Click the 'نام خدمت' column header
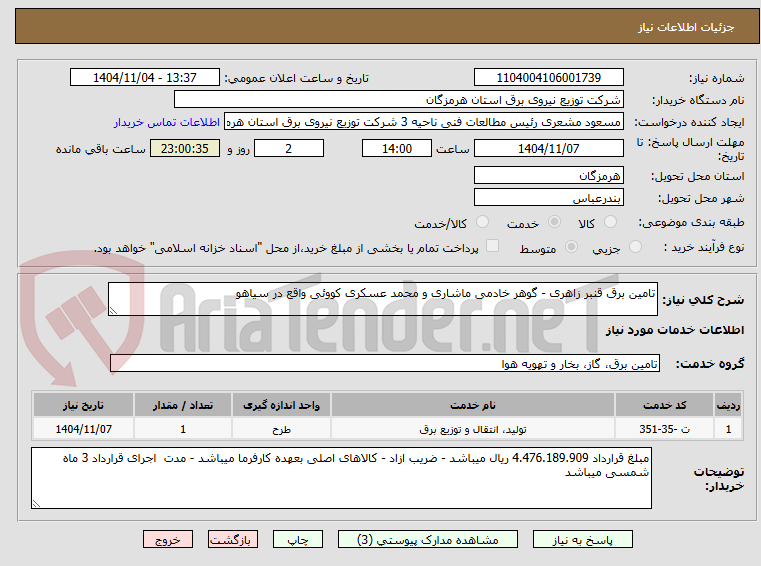 point(473,405)
